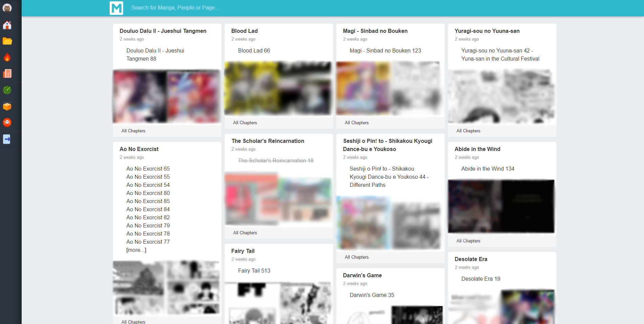Screen dimensions: 644x324
Task: Click Desolate Era preview thumbnail
Action: 502,307
